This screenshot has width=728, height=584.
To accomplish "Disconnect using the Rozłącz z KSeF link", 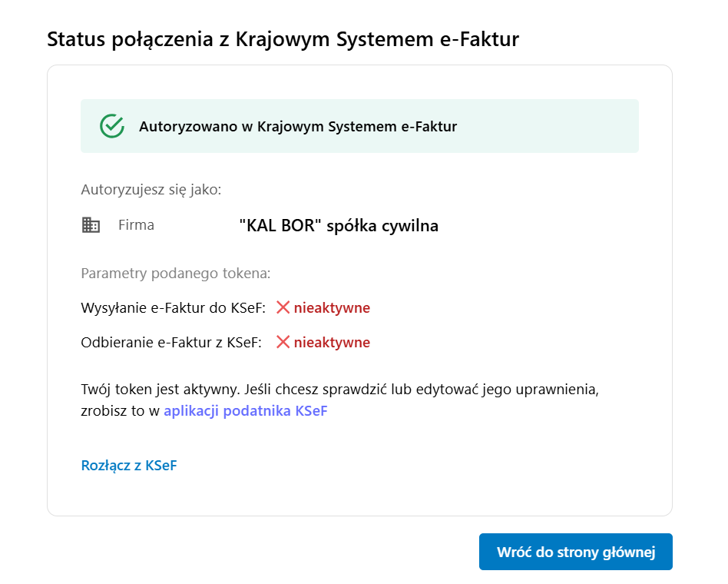I will (x=129, y=465).
